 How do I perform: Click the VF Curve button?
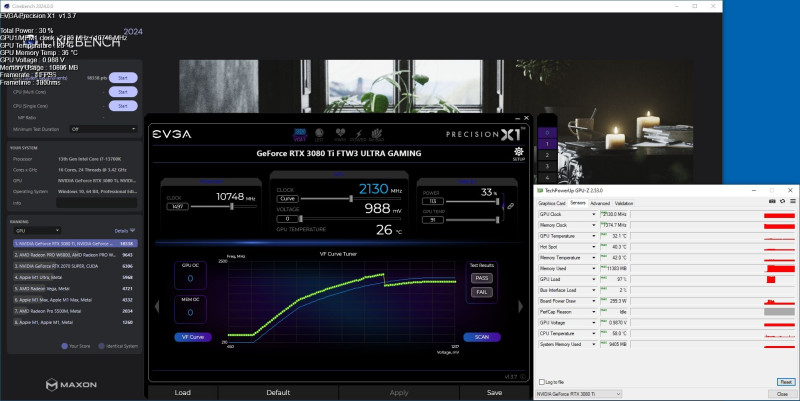pos(193,337)
